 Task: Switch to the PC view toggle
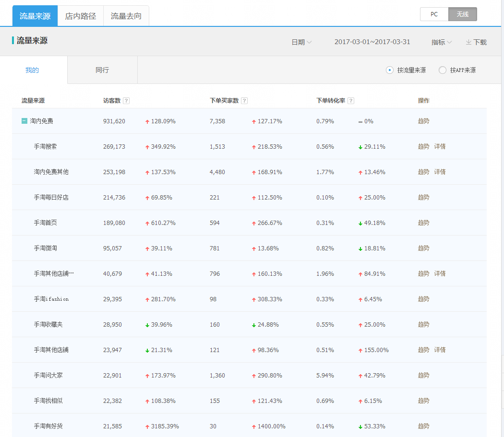point(434,14)
